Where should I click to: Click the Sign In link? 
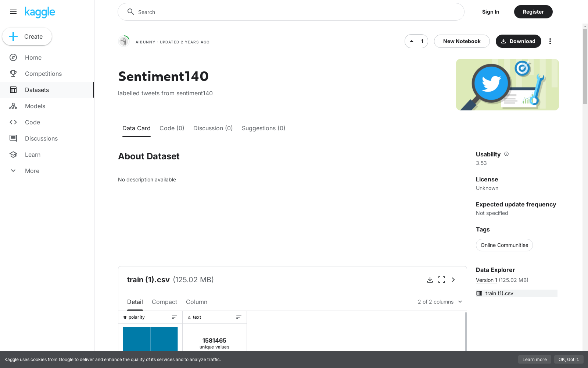(491, 12)
